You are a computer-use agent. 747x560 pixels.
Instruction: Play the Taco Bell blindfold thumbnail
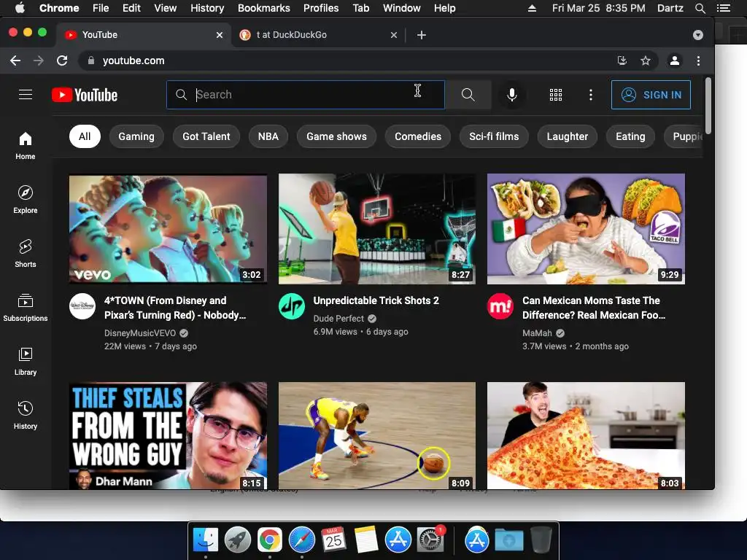point(586,229)
